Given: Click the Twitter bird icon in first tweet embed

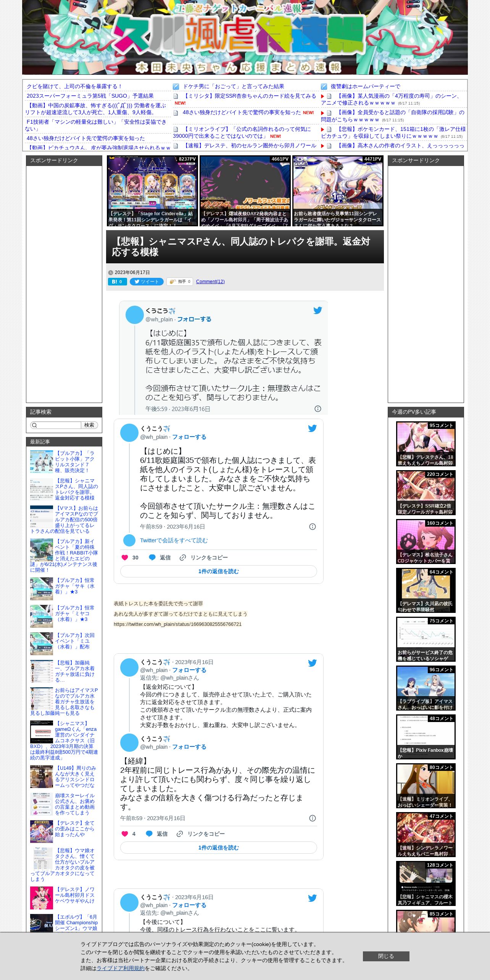Looking at the screenshot, I should (x=318, y=311).
